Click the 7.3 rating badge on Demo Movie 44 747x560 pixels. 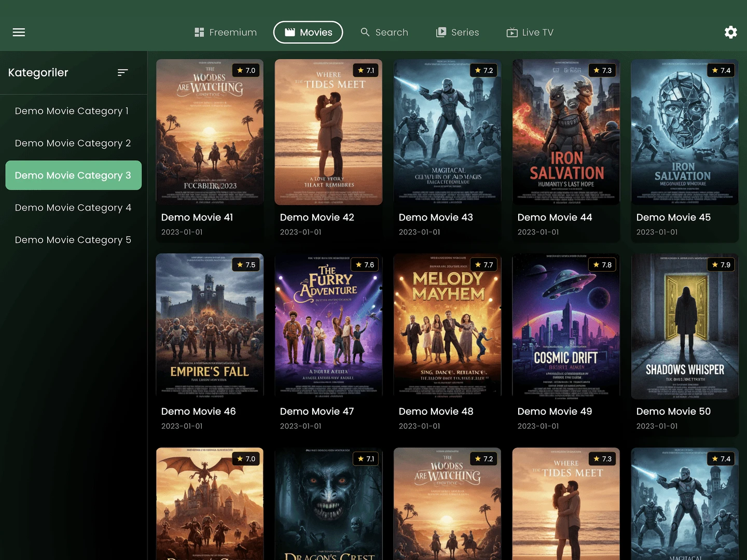[x=602, y=71]
